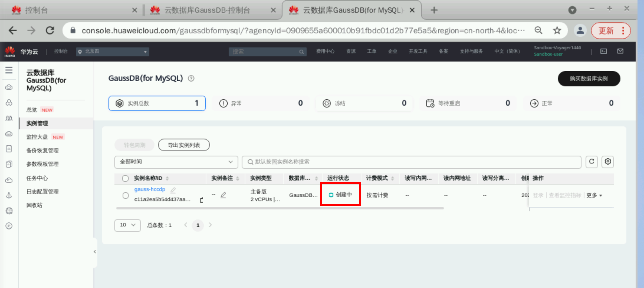Go to next page of instance list
The width and height of the screenshot is (644, 288).
[210, 225]
